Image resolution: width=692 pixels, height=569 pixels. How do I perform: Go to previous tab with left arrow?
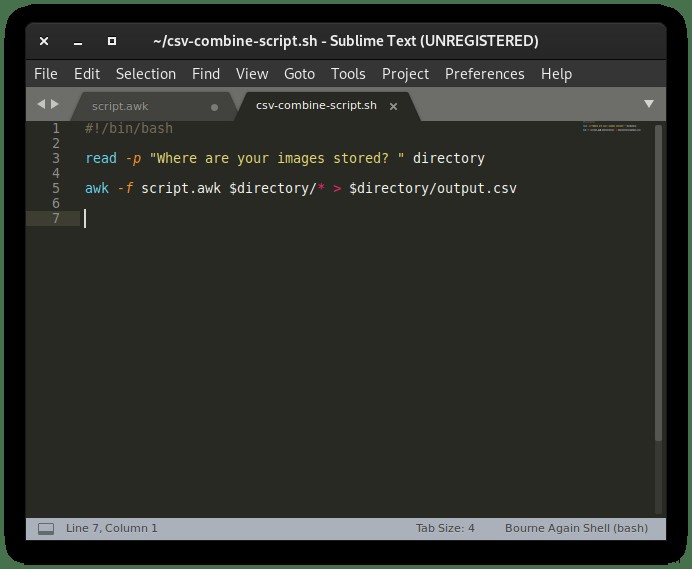(x=41, y=104)
